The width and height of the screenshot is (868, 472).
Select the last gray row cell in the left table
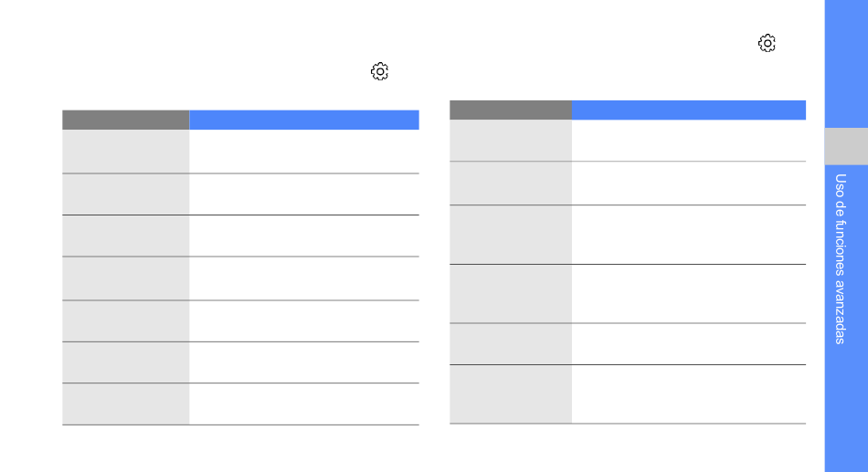(126, 404)
